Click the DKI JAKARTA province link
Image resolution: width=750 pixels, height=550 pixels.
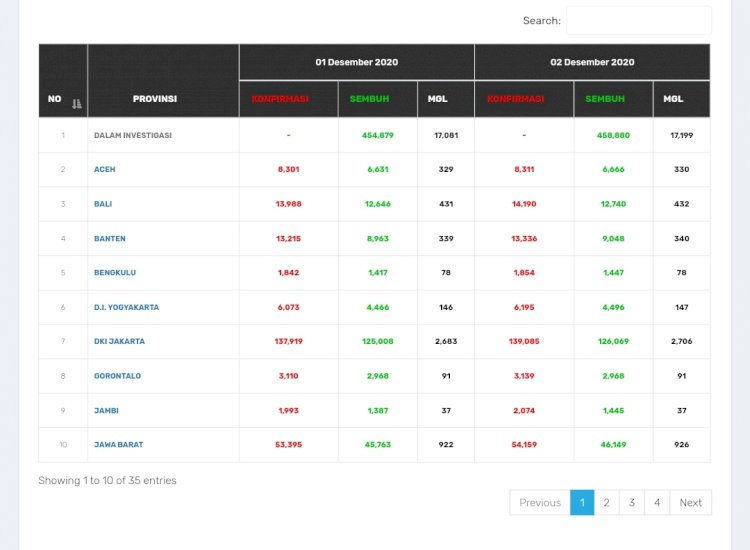pos(119,342)
